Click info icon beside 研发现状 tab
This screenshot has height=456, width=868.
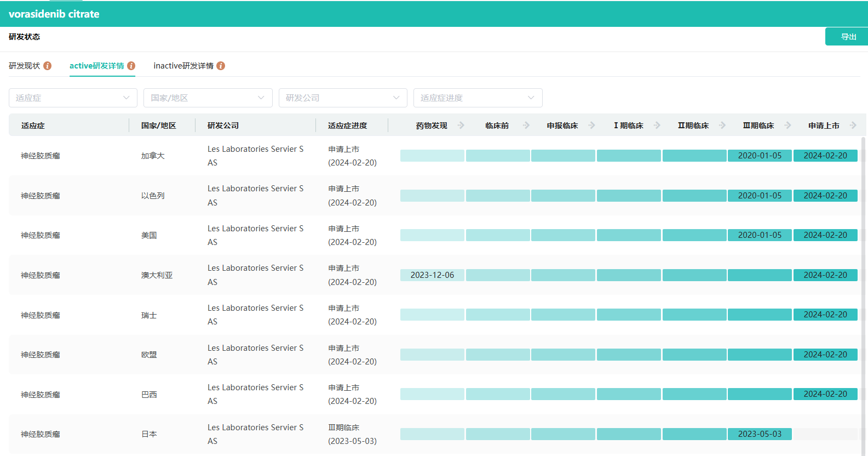click(48, 66)
